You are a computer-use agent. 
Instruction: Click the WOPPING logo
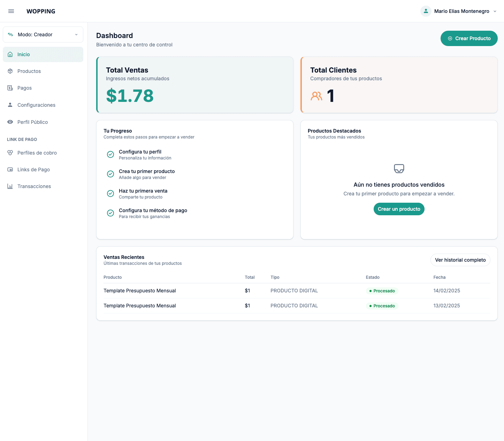coord(41,11)
